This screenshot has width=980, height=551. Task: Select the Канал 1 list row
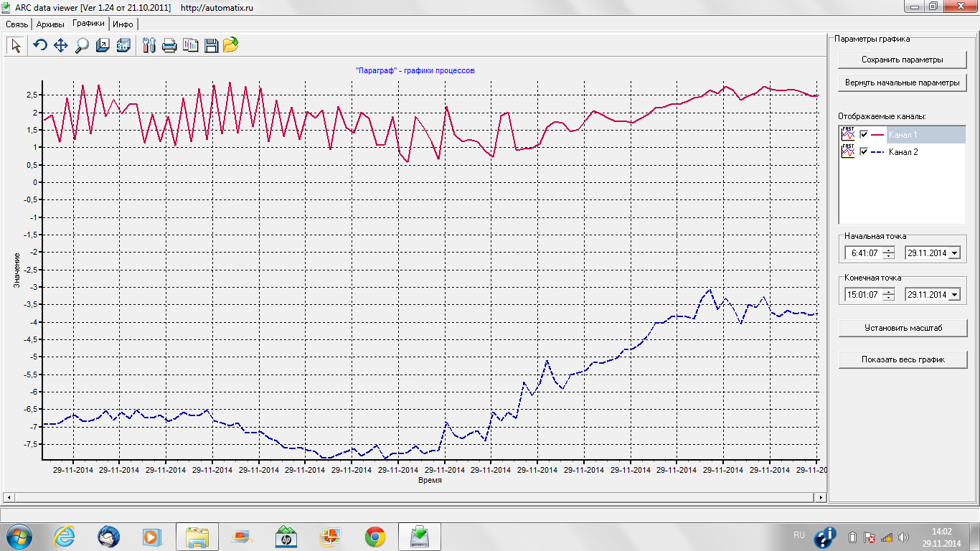coord(903,134)
